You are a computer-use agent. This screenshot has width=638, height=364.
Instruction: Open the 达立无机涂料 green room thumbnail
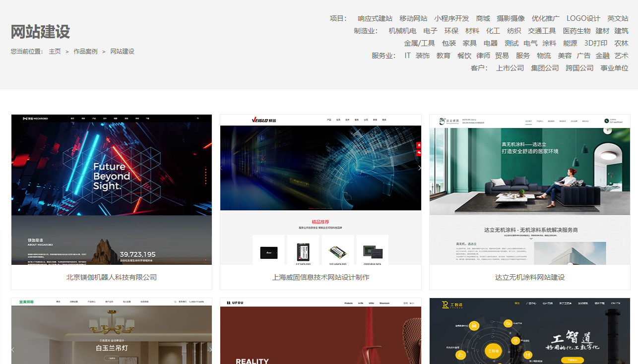pyautogui.click(x=529, y=189)
